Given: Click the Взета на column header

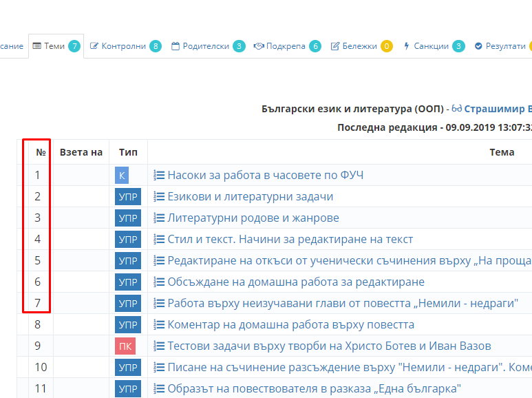Looking at the screenshot, I should (81, 152).
